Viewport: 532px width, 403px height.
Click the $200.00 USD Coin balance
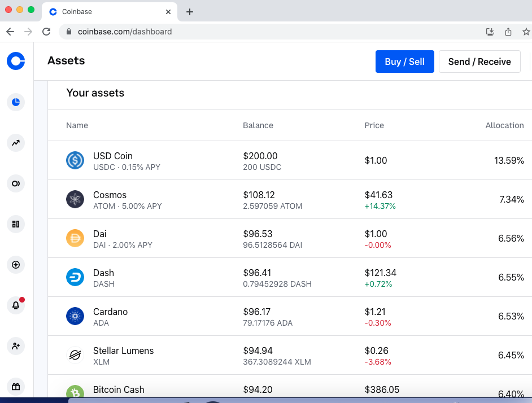[x=260, y=156]
